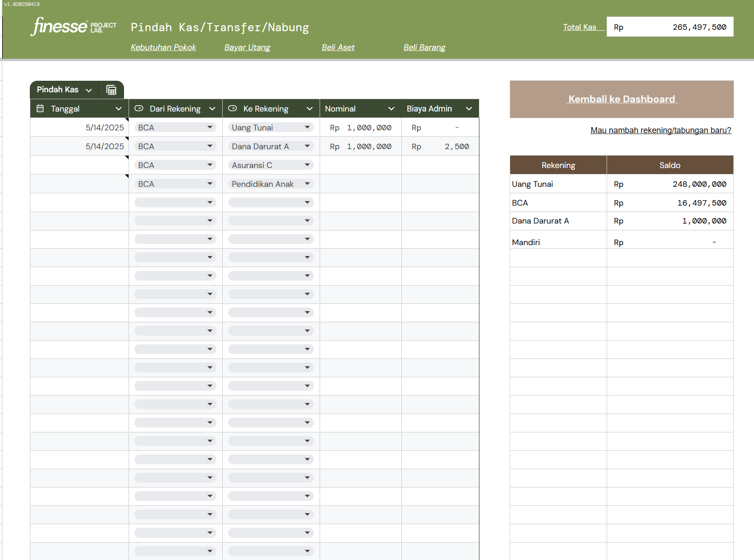Select the empty Nominal cell for Asuransi C
Image resolution: width=754 pixels, height=560 pixels.
click(x=360, y=165)
